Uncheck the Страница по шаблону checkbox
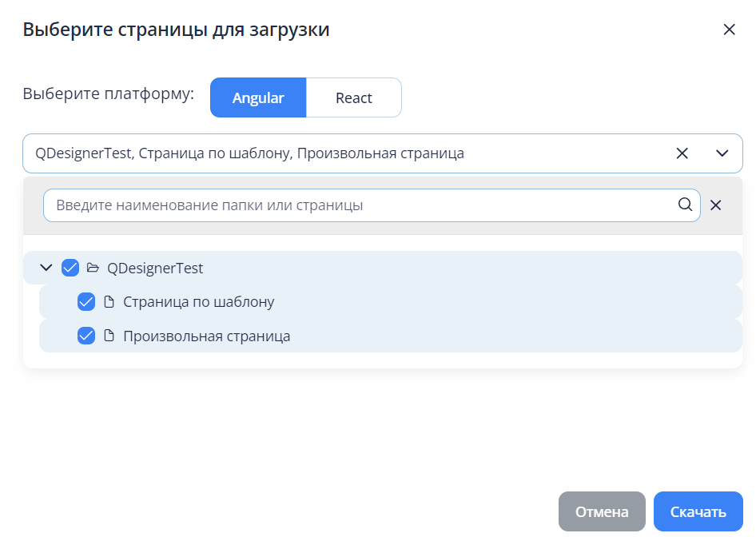This screenshot has width=756, height=537. coord(86,302)
